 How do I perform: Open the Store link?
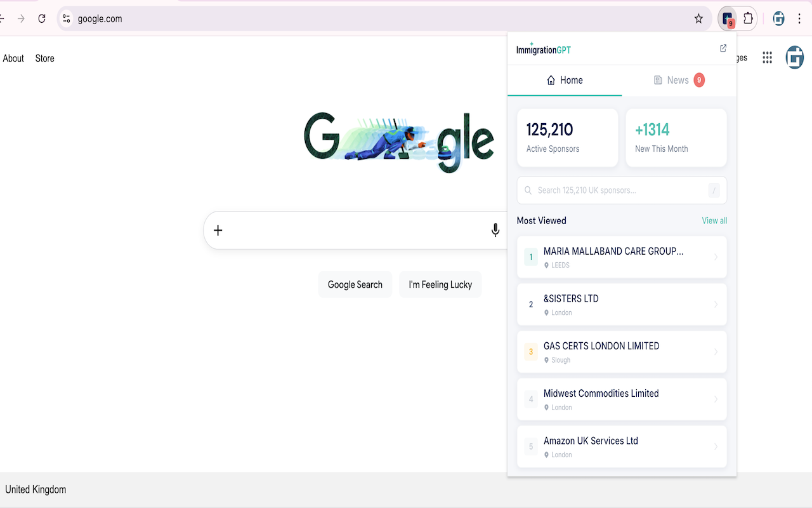(x=44, y=58)
